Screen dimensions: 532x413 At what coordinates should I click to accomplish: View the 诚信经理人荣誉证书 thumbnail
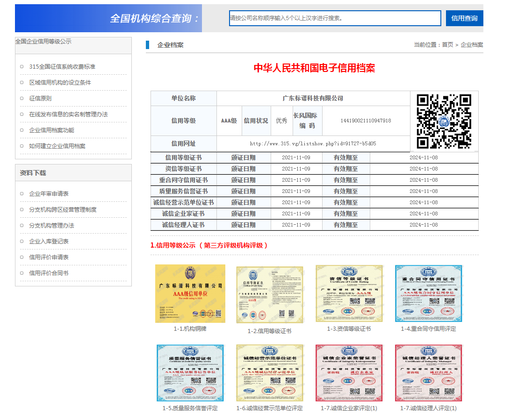428,373
